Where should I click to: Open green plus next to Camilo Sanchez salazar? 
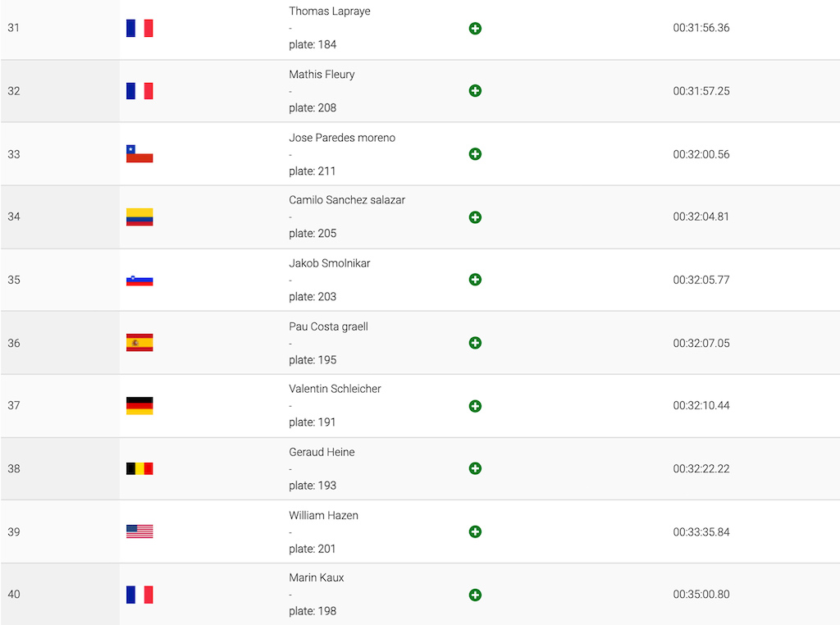(475, 217)
